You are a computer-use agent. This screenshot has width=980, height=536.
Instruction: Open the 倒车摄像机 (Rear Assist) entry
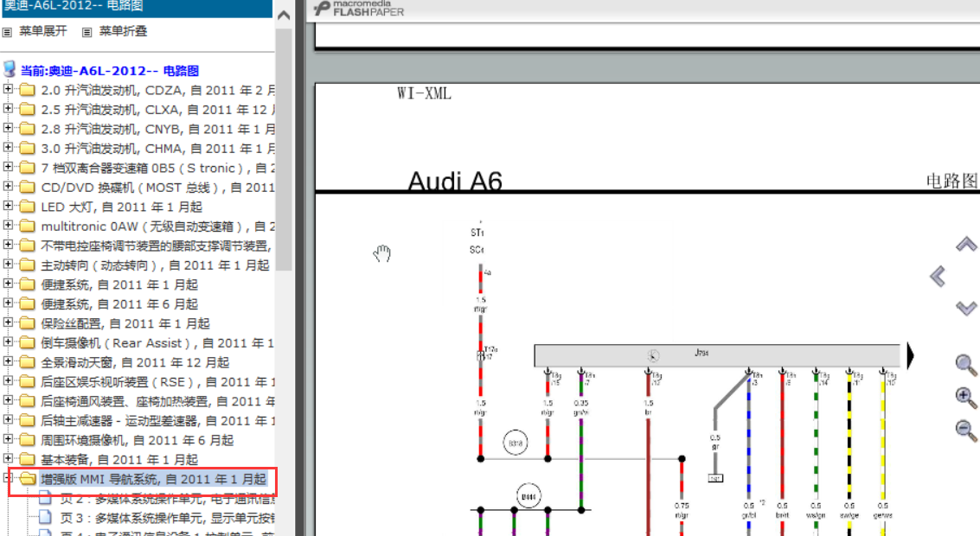coord(157,343)
